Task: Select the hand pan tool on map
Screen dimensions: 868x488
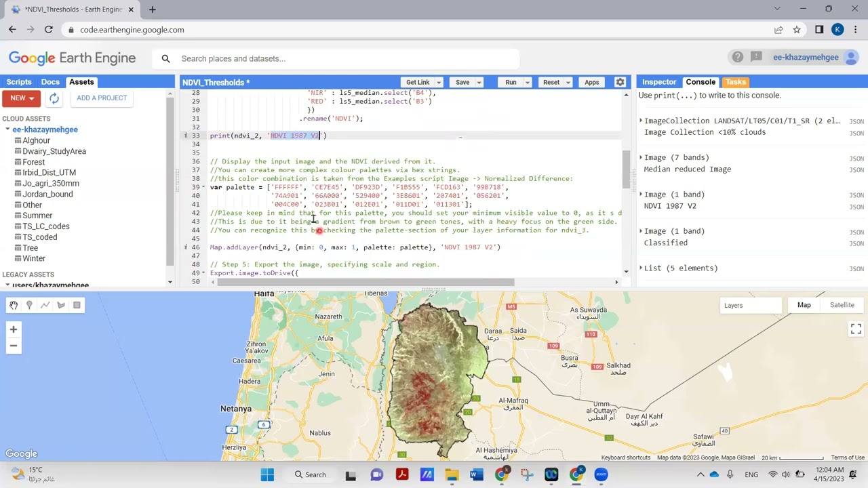Action: [x=14, y=306]
